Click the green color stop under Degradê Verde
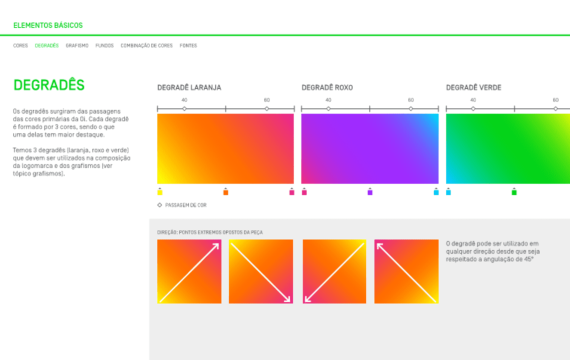570x360 pixels. pos(514,192)
